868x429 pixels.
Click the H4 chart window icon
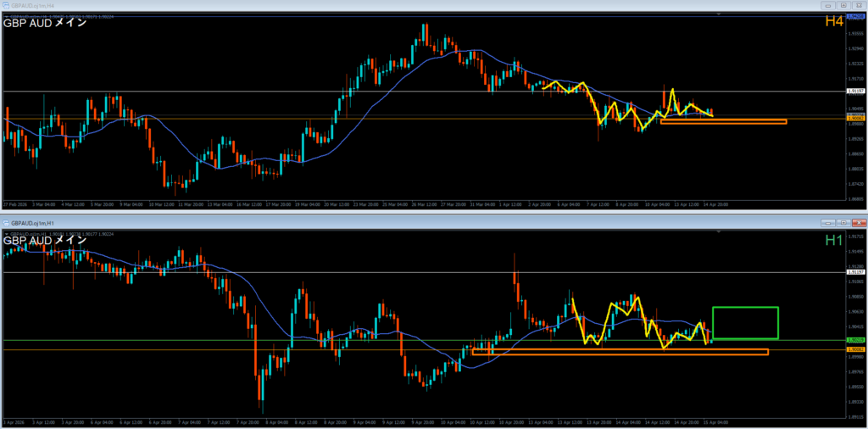tap(6, 6)
